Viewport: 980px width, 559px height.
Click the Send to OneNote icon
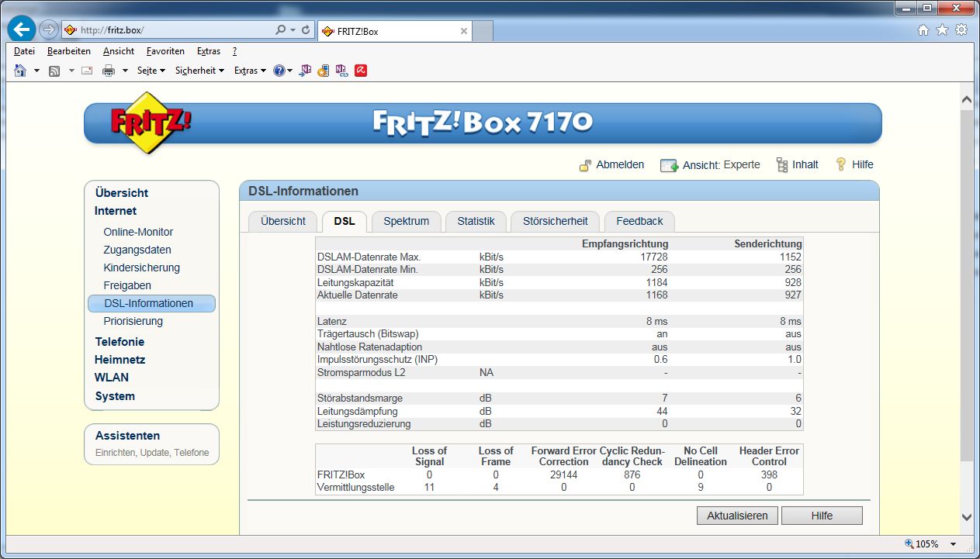[x=306, y=71]
